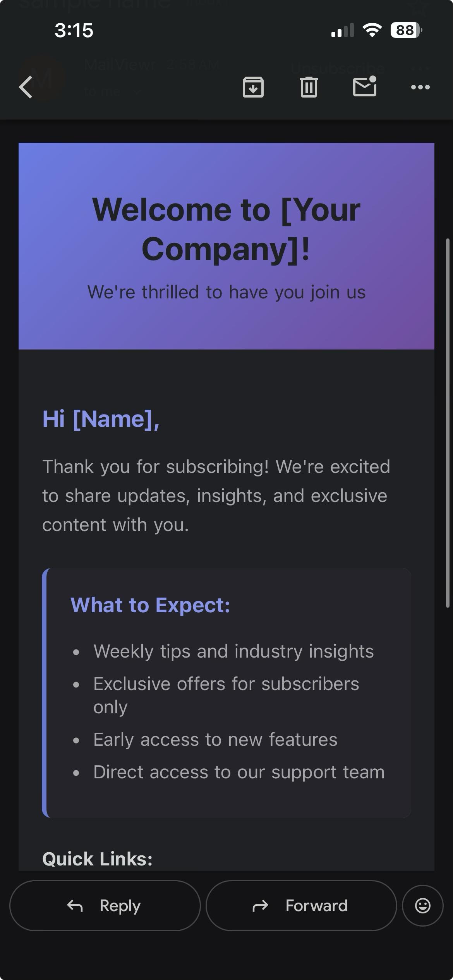Navigate back with the chevron arrow
The width and height of the screenshot is (453, 980).
pyautogui.click(x=25, y=87)
